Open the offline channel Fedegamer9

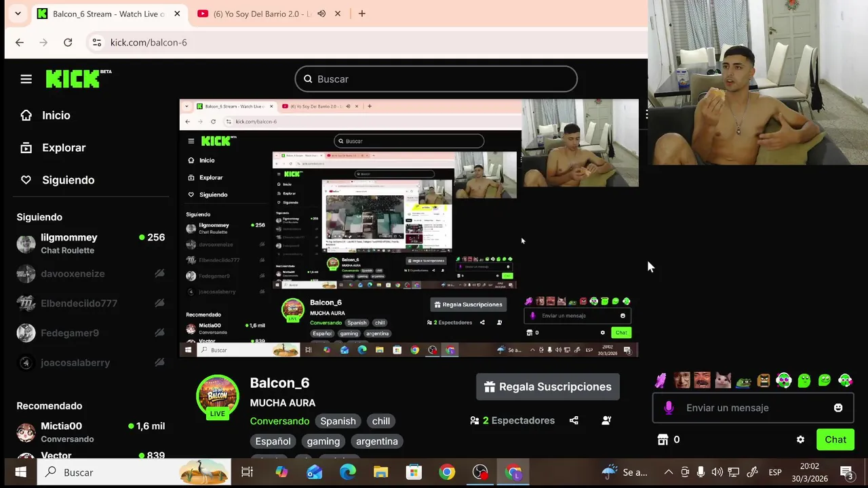tap(91, 333)
